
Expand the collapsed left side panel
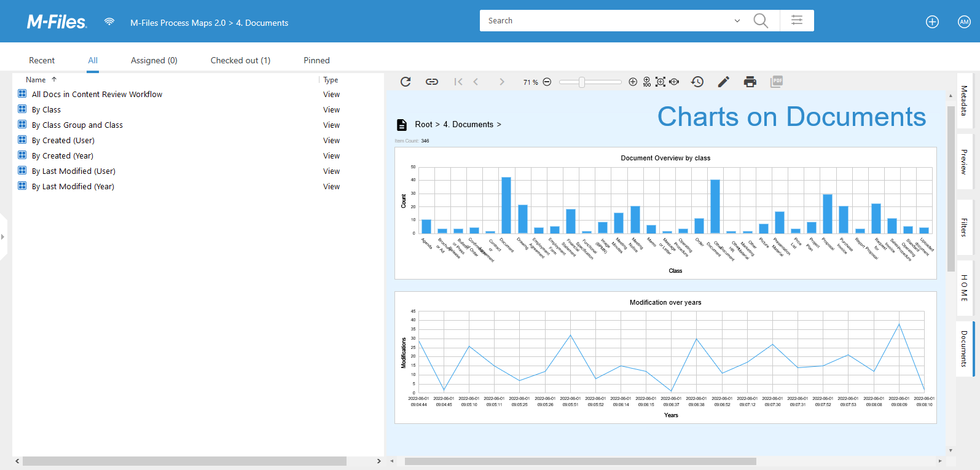[3, 237]
